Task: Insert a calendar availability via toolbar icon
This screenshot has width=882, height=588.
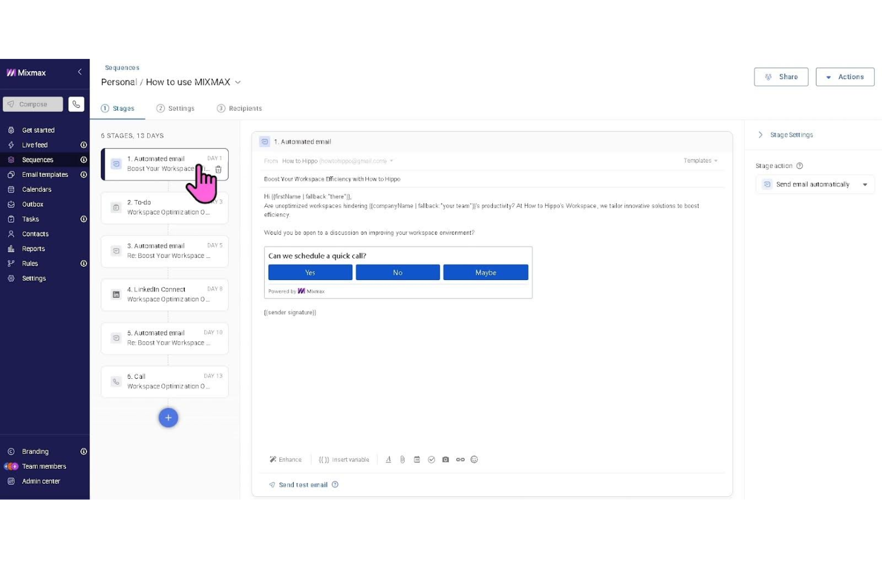Action: (x=417, y=459)
